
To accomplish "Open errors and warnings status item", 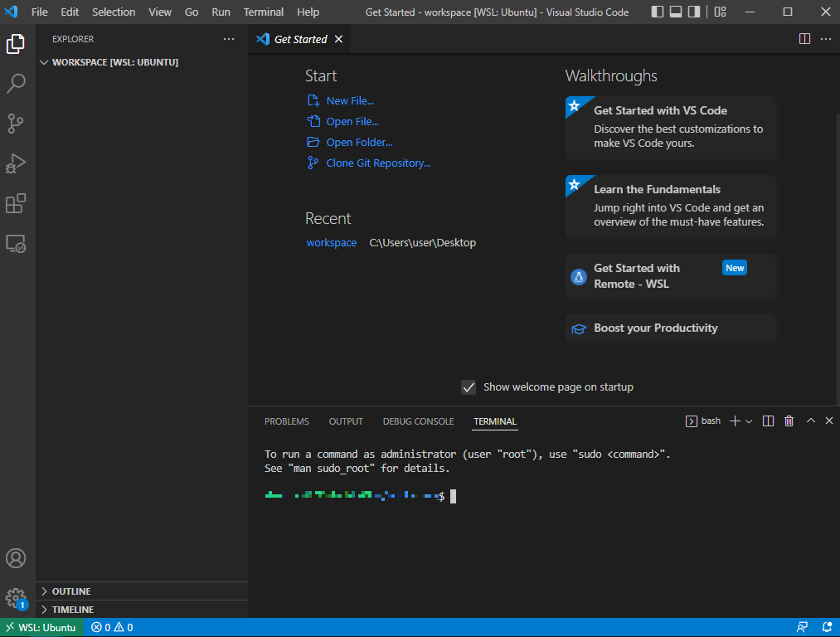I will [112, 627].
